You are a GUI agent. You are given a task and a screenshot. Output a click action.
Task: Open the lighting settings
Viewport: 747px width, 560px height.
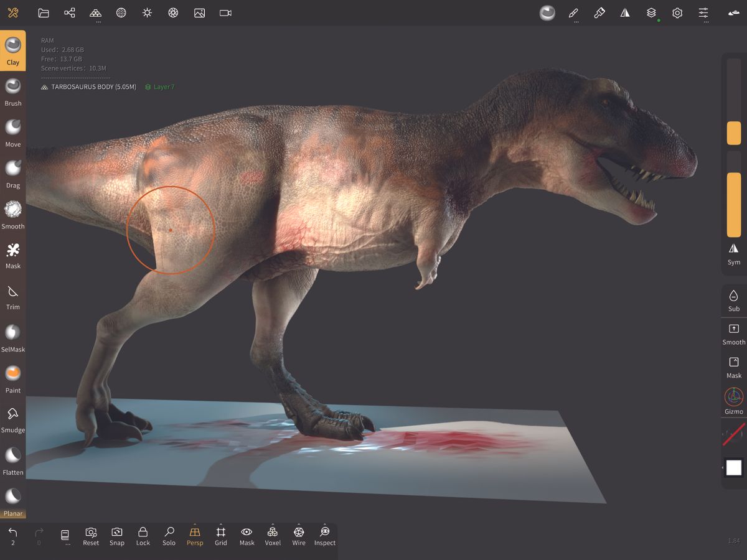click(147, 12)
